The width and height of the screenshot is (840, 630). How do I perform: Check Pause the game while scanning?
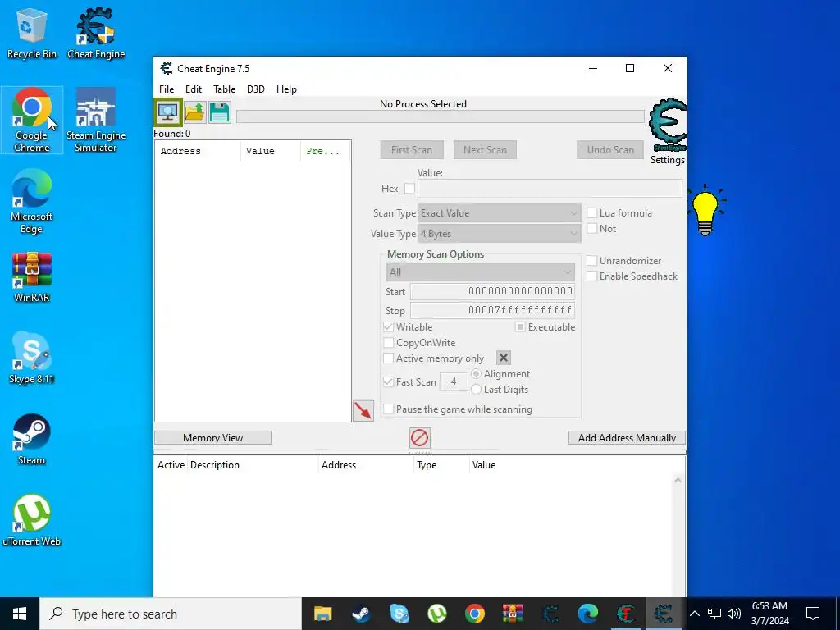coord(388,409)
